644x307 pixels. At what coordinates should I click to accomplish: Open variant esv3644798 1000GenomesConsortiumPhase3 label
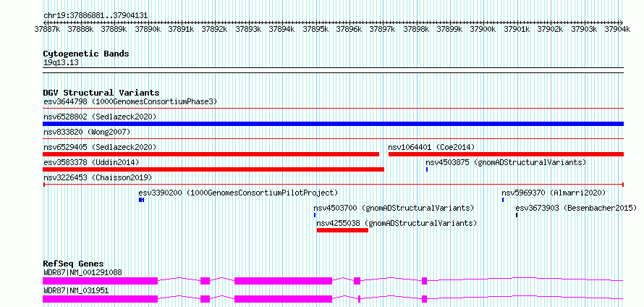pos(130,101)
